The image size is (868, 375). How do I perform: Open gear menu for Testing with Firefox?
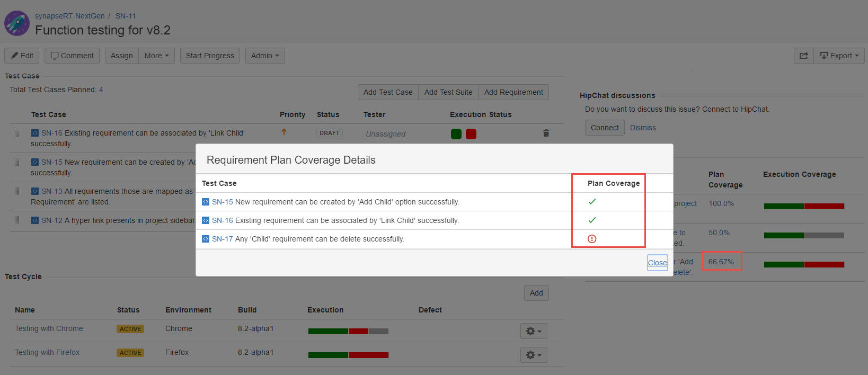pos(534,355)
